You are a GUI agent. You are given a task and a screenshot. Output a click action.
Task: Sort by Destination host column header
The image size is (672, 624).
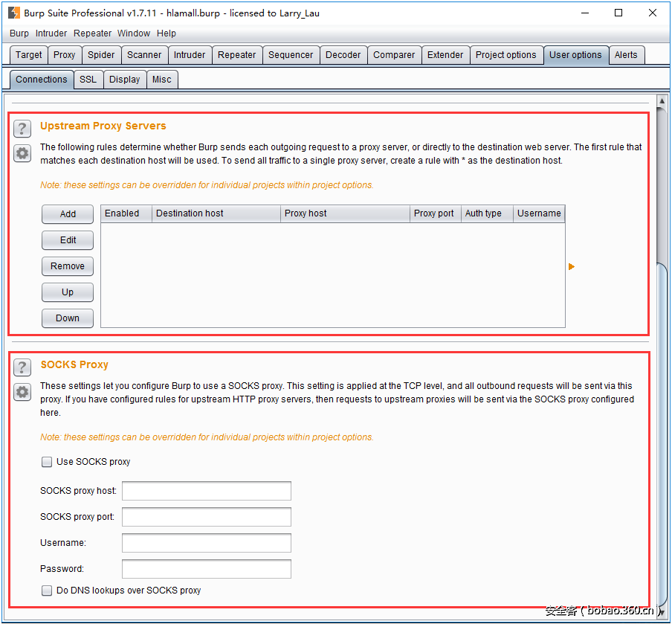pyautogui.click(x=215, y=213)
